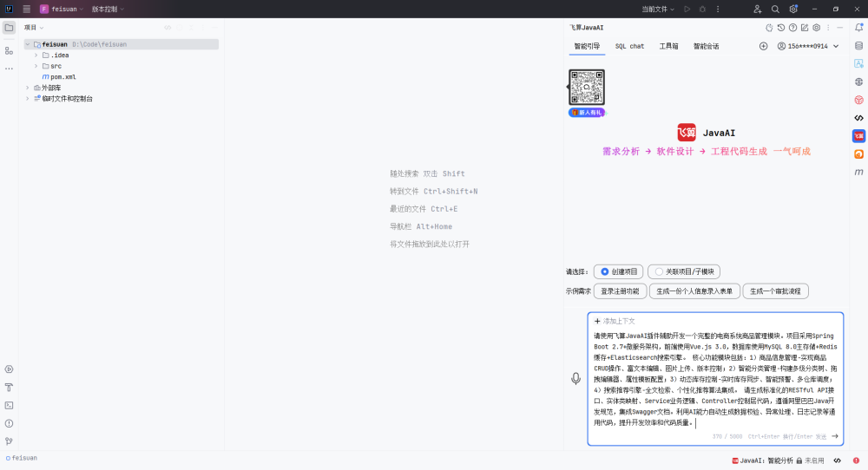Open the notifications bell icon
868x470 pixels.
(x=858, y=28)
